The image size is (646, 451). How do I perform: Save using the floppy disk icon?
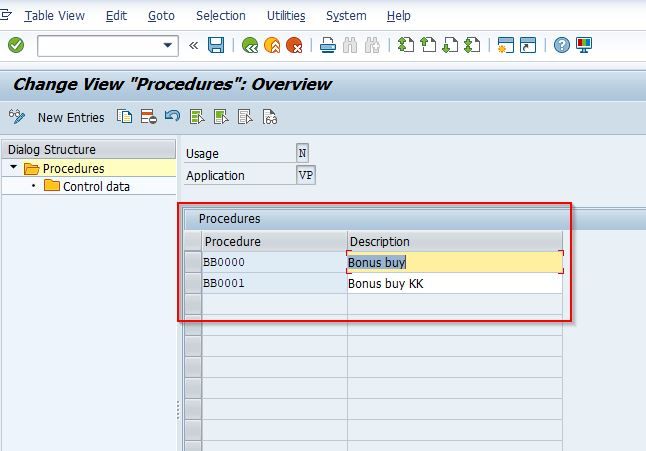pyautogui.click(x=216, y=45)
